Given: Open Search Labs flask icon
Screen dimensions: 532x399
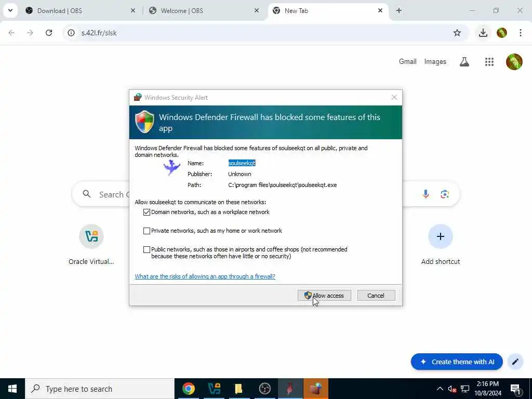Looking at the screenshot, I should click(x=464, y=62).
